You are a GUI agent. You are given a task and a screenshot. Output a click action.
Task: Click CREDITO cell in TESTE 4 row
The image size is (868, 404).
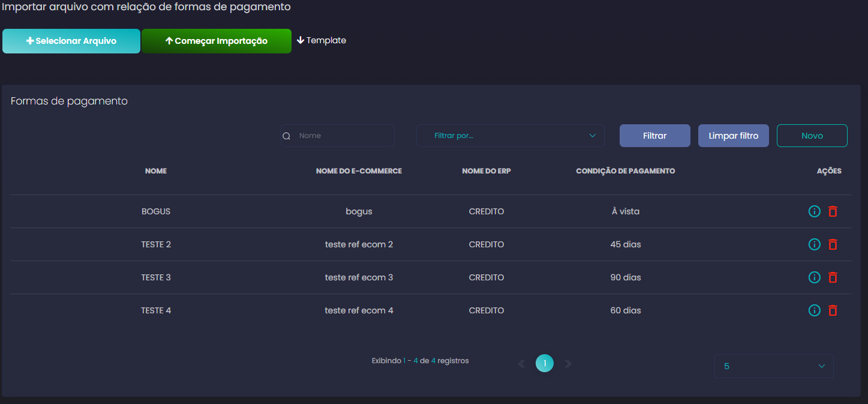pos(486,310)
